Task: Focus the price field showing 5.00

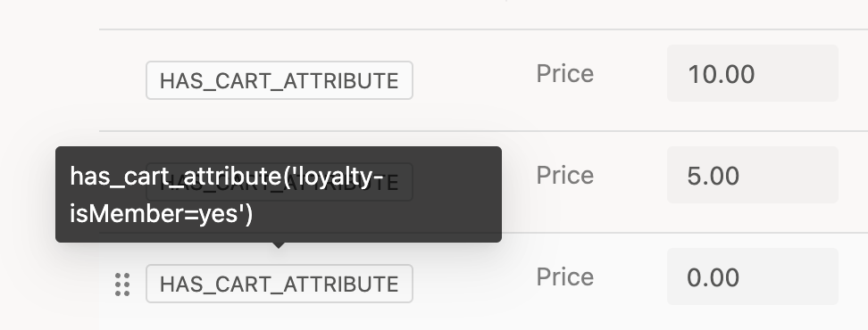Action: point(752,175)
